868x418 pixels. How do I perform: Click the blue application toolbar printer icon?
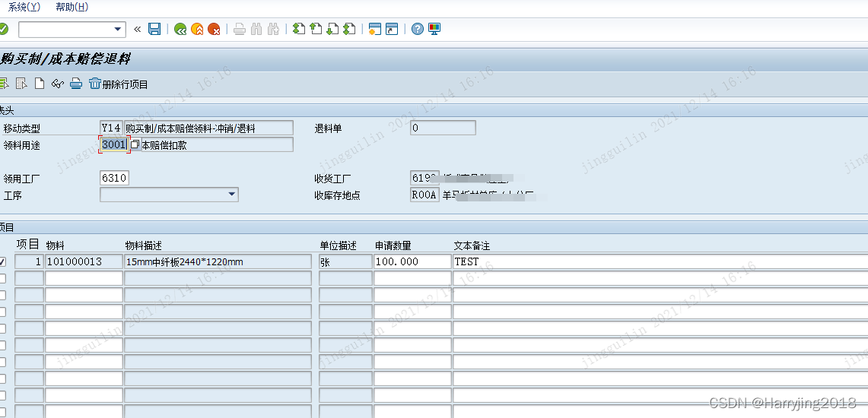pos(76,84)
